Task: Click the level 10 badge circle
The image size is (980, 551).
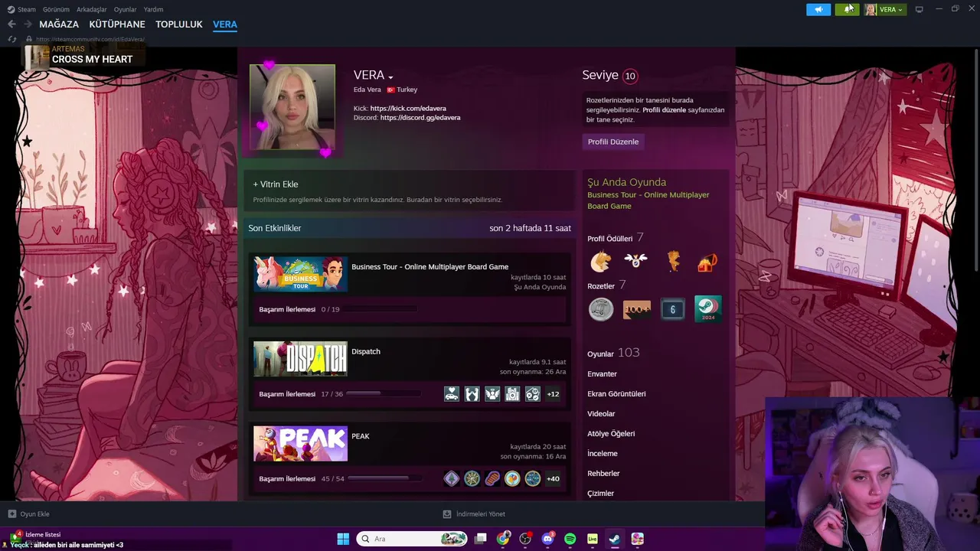Action: click(630, 76)
